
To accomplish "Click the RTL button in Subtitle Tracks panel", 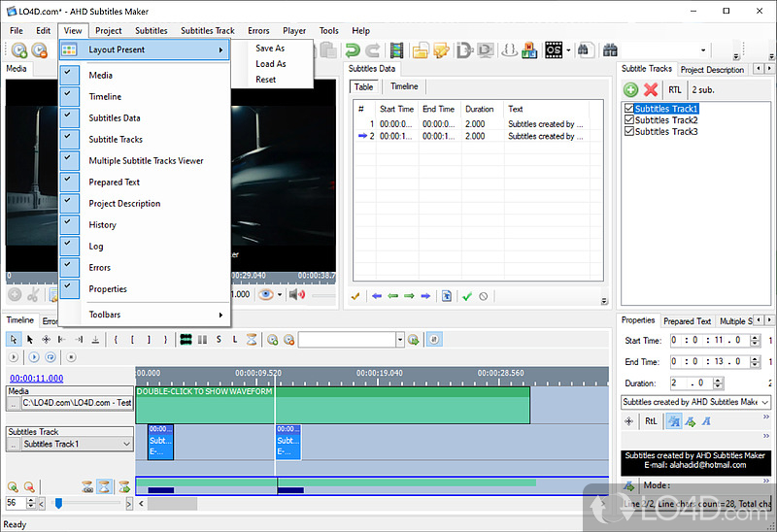I will coord(675,89).
